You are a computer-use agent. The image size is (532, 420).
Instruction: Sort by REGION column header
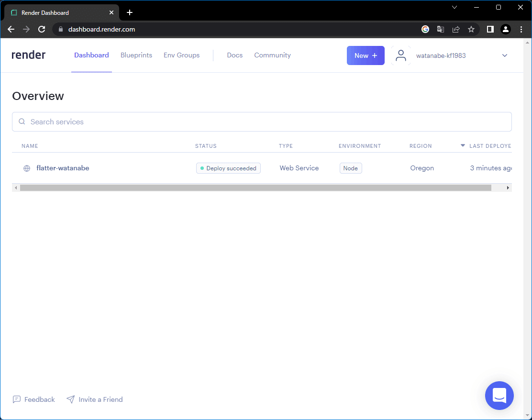pyautogui.click(x=421, y=146)
